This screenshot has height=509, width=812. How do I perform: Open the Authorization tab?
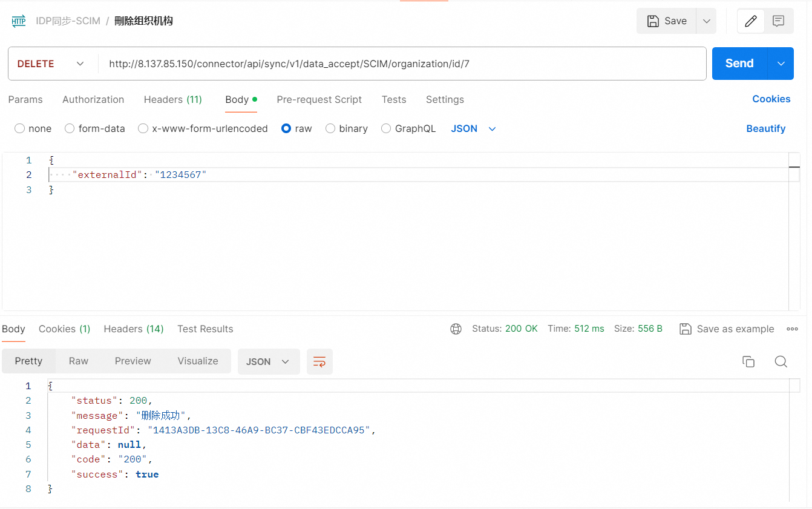[x=93, y=99]
